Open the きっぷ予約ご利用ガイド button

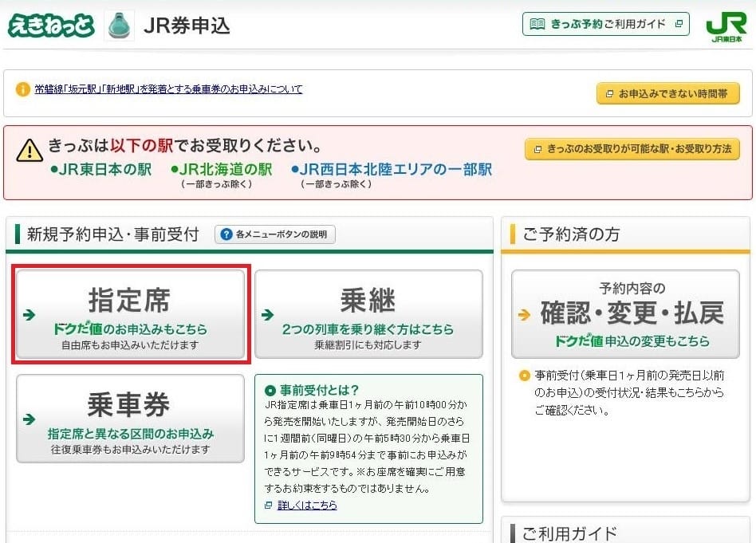tap(605, 24)
